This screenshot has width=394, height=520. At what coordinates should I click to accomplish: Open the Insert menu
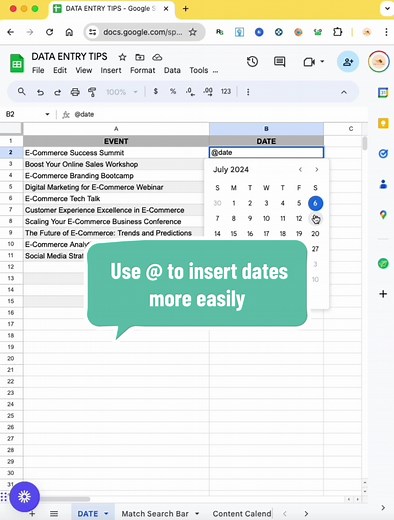click(x=111, y=70)
